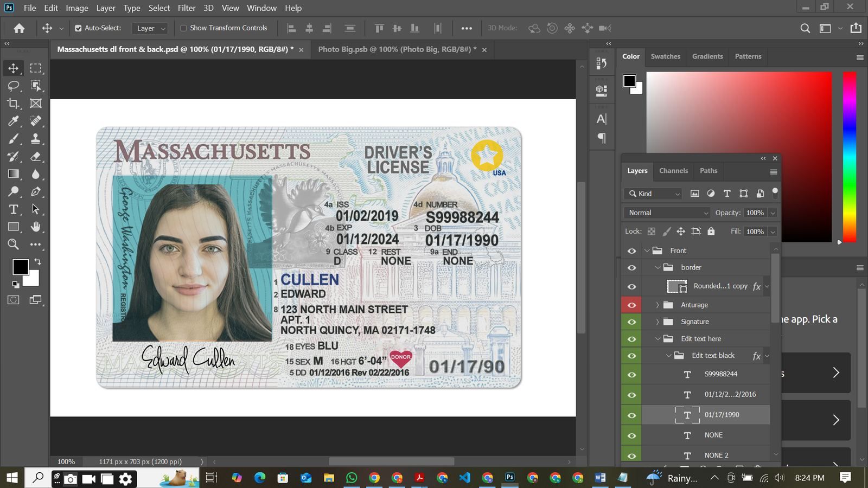The height and width of the screenshot is (488, 868).
Task: Open the Select menu
Action: 159,8
